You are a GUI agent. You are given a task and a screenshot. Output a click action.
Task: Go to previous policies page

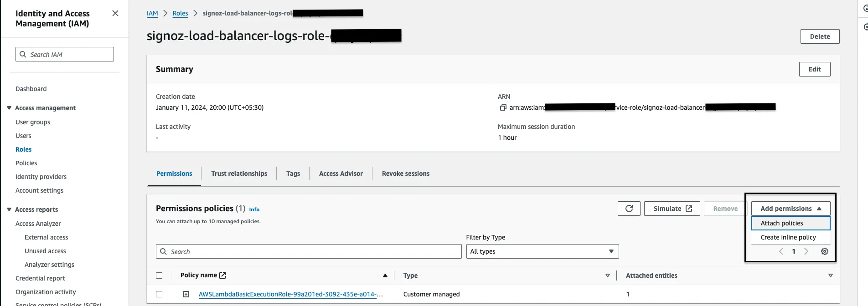(x=781, y=251)
